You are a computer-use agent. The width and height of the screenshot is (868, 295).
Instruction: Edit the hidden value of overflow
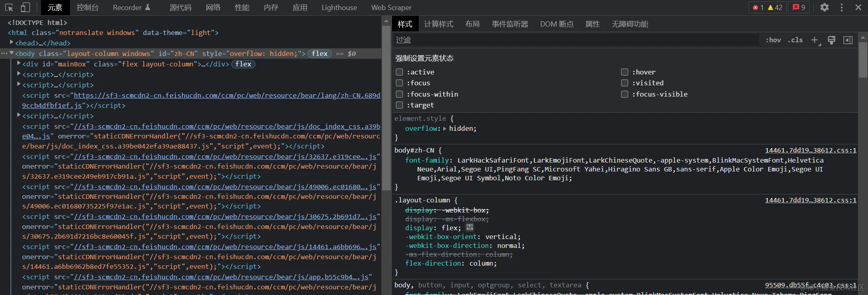pos(461,128)
